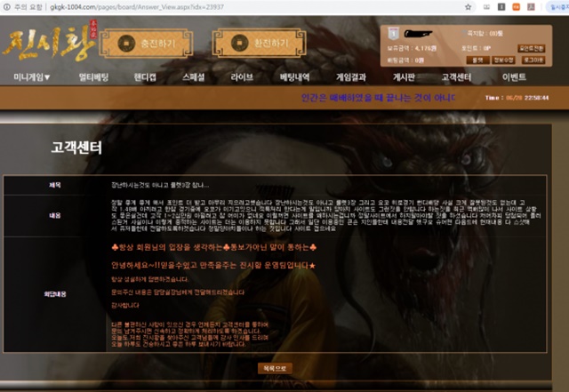Screen dimensions: 569x392
Task: Open the 스페셜 menu
Action: pyautogui.click(x=194, y=77)
